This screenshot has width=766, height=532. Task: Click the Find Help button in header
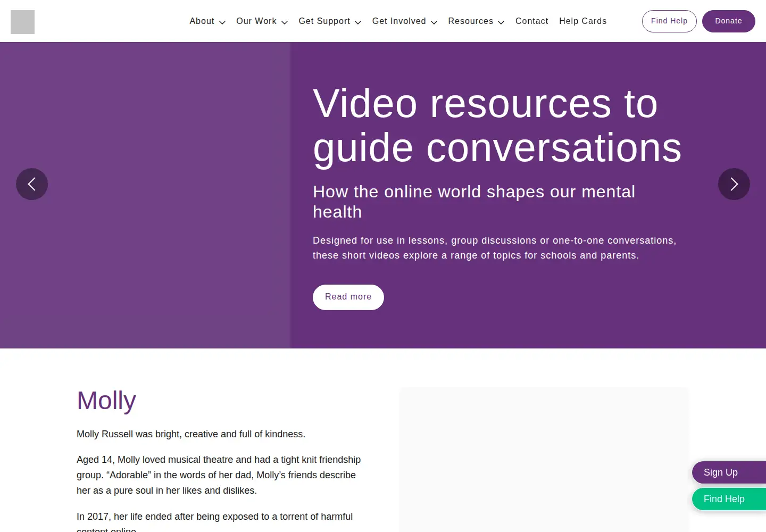tap(669, 21)
